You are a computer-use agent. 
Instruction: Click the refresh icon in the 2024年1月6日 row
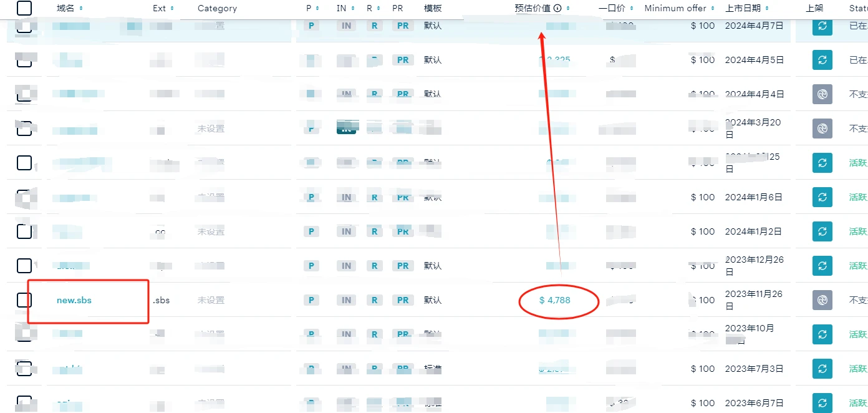[x=822, y=197]
